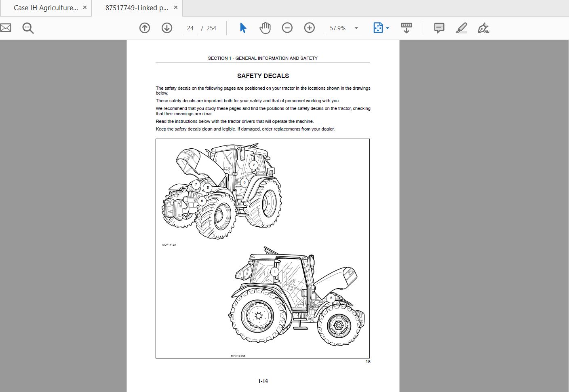Click decal callout 6 on upper tractor
569x392 pixels.
pos(202,200)
